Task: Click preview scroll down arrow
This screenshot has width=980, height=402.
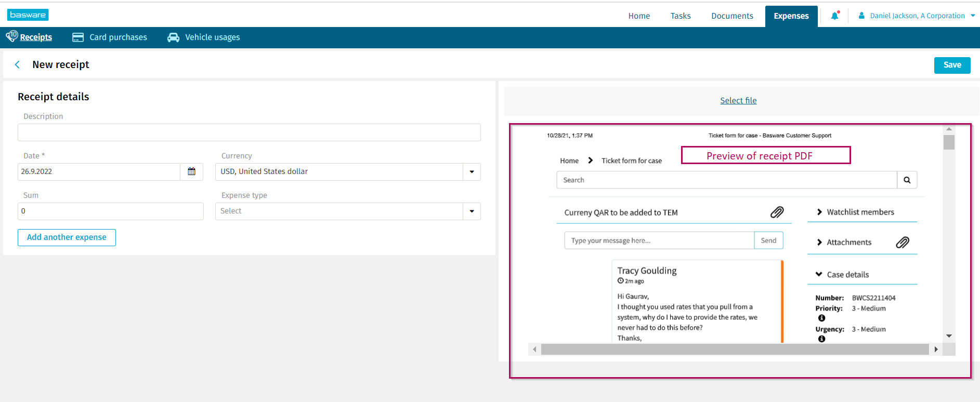Action: coord(949,336)
